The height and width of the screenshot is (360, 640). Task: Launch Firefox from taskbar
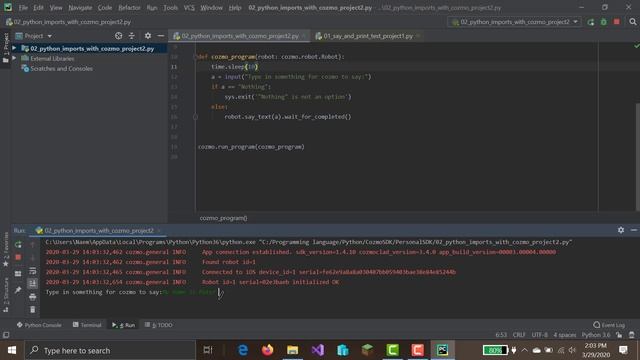(268, 350)
